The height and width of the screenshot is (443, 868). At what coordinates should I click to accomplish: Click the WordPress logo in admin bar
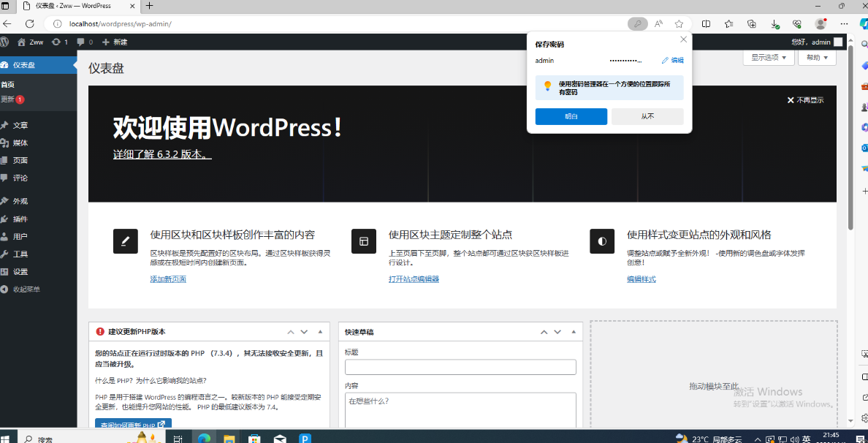click(x=4, y=42)
